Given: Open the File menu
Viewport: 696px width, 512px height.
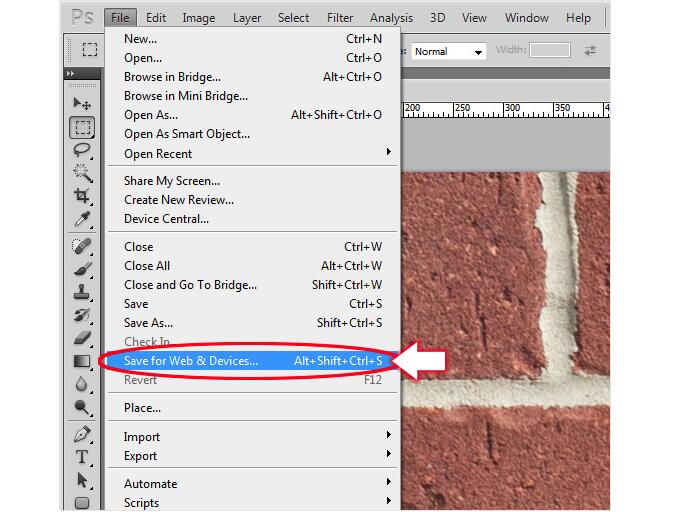Looking at the screenshot, I should tap(120, 18).
